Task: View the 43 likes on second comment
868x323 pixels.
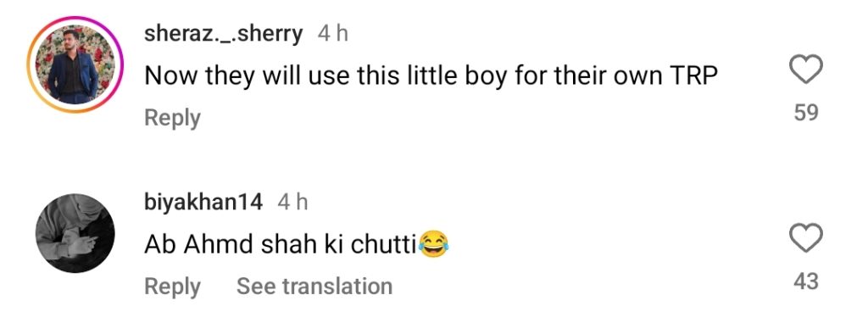Action: (x=805, y=281)
